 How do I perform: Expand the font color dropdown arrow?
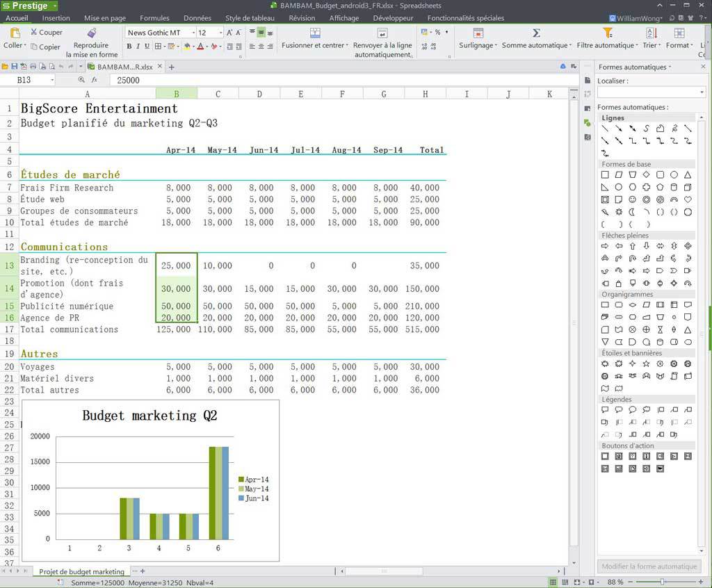[x=207, y=47]
